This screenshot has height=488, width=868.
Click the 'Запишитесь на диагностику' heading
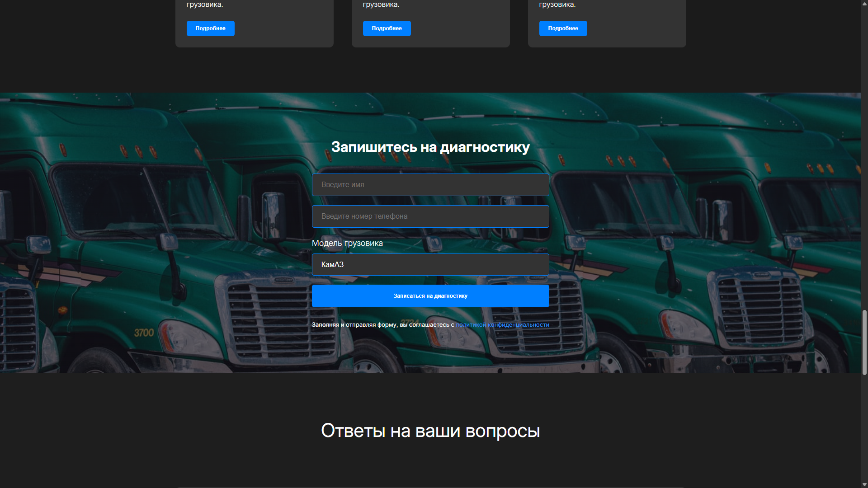point(430,147)
